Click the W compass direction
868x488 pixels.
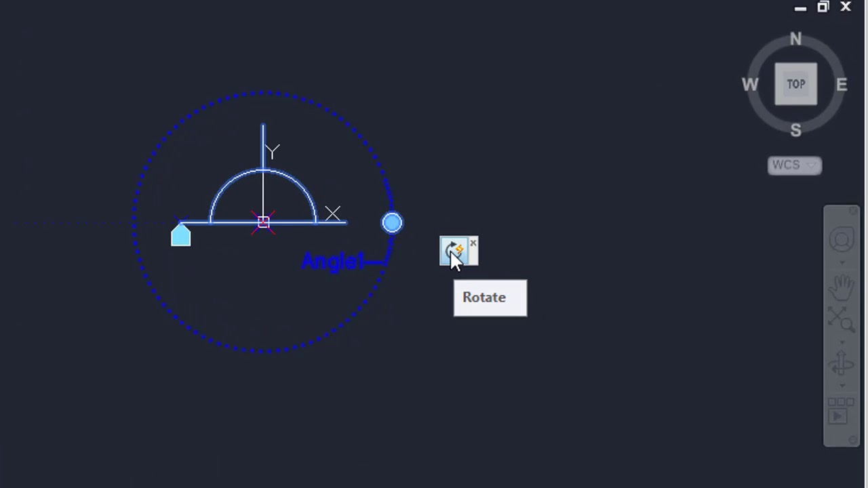point(749,85)
